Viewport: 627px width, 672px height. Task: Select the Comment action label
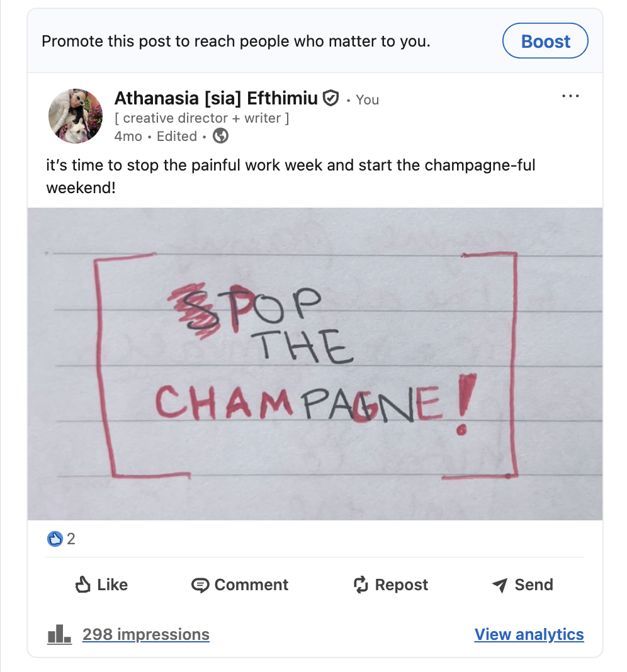[251, 585]
